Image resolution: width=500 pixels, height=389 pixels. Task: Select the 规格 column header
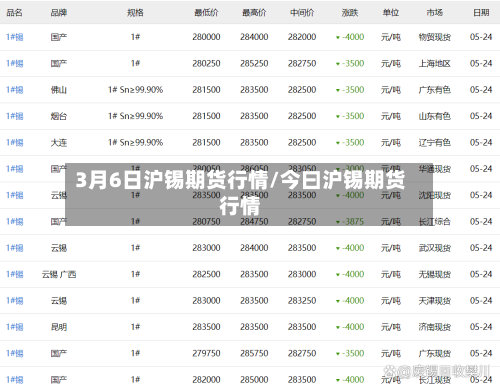[135, 13]
